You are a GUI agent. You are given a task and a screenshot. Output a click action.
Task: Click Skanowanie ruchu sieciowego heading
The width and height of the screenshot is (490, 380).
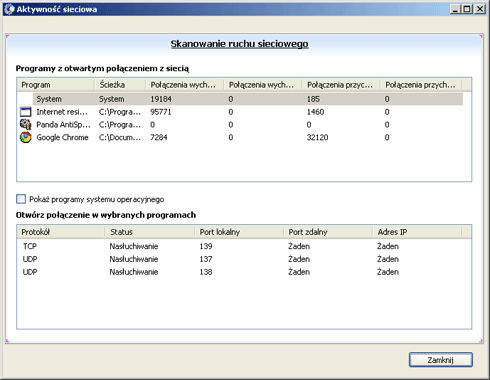[239, 44]
